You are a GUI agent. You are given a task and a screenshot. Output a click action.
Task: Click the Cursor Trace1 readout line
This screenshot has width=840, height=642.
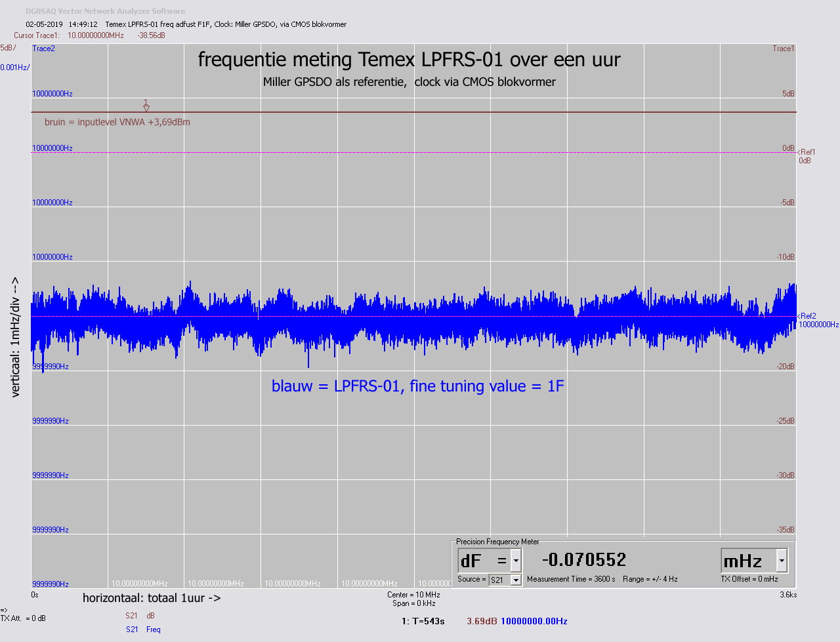85,35
